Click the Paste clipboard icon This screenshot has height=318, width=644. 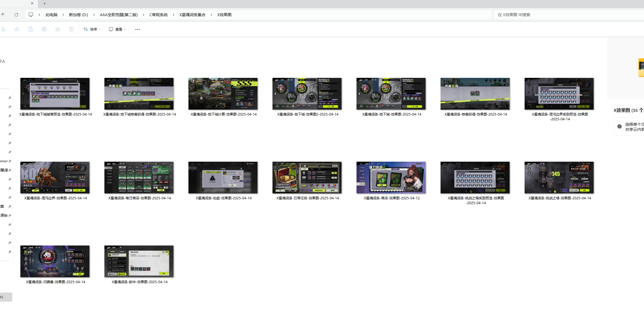[x=31, y=29]
